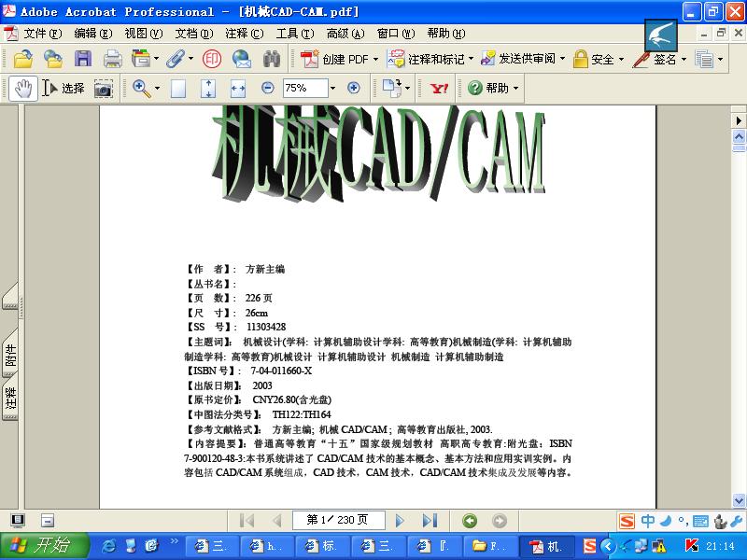
Task: Select the Zoom In magnifier tool
Action: click(x=140, y=89)
